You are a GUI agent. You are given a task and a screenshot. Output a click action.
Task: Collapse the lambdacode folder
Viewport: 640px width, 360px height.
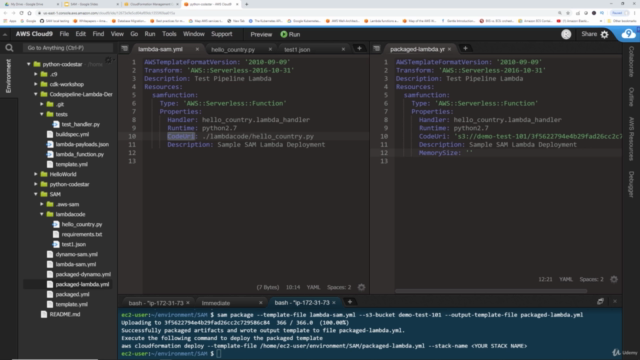click(x=42, y=214)
